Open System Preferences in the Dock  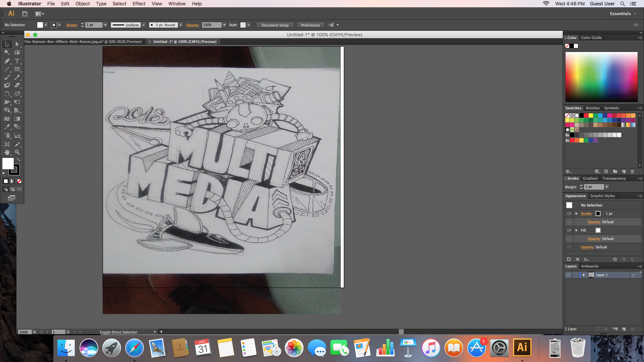499,348
